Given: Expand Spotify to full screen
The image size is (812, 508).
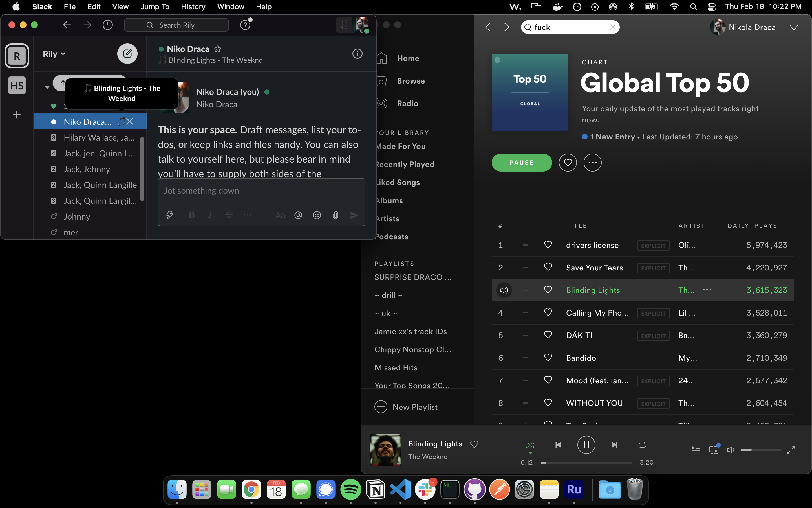Looking at the screenshot, I should (x=791, y=450).
